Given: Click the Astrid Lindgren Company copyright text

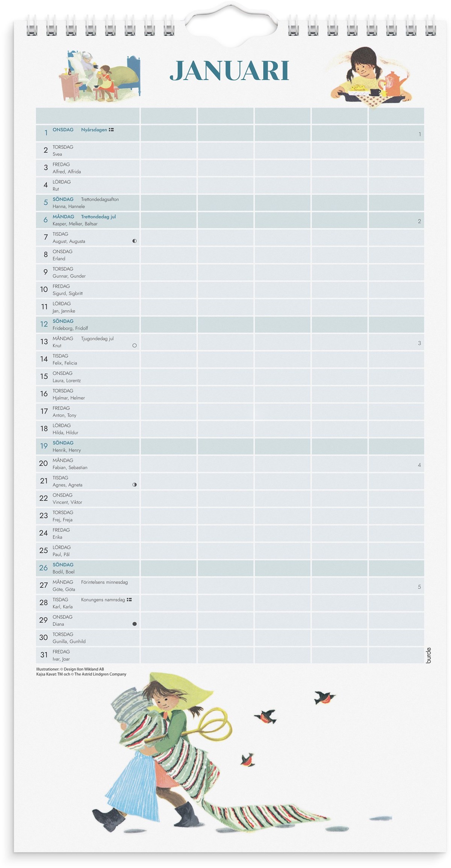Looking at the screenshot, I should point(81,674).
